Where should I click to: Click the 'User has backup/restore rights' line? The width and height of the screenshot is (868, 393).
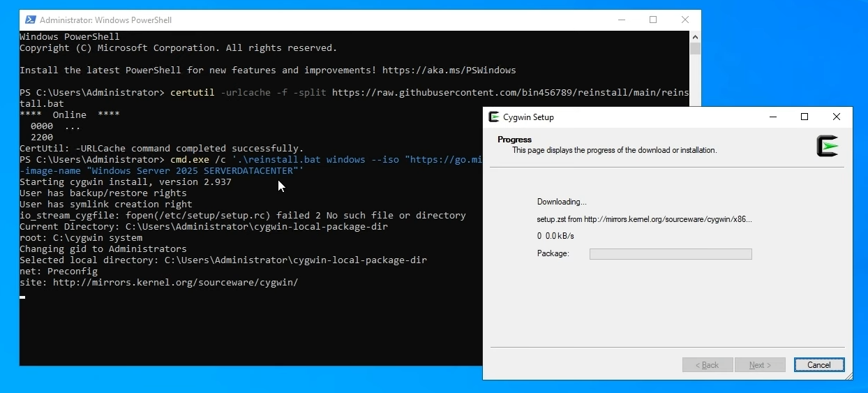pyautogui.click(x=103, y=193)
